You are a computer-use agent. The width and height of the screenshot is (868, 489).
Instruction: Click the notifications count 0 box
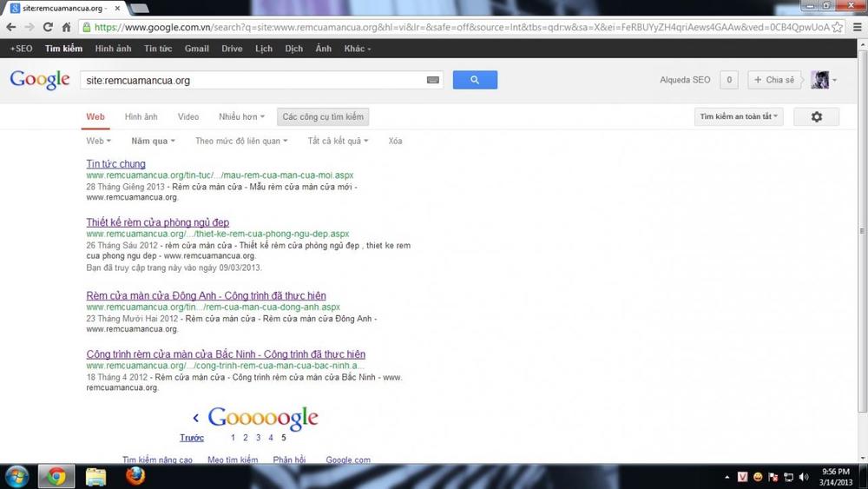(x=729, y=80)
